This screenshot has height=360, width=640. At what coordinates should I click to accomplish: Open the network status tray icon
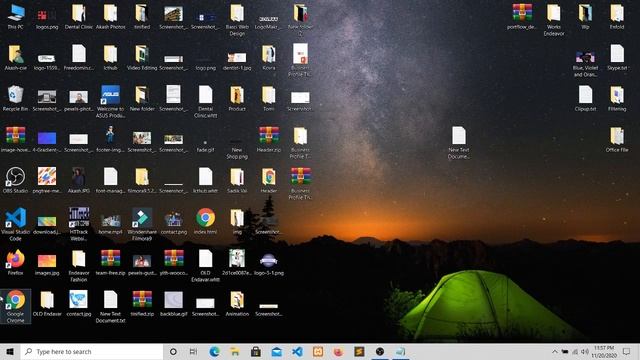[575, 351]
